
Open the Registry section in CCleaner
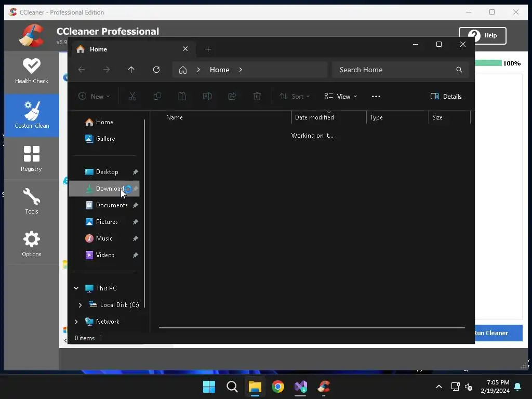click(32, 158)
